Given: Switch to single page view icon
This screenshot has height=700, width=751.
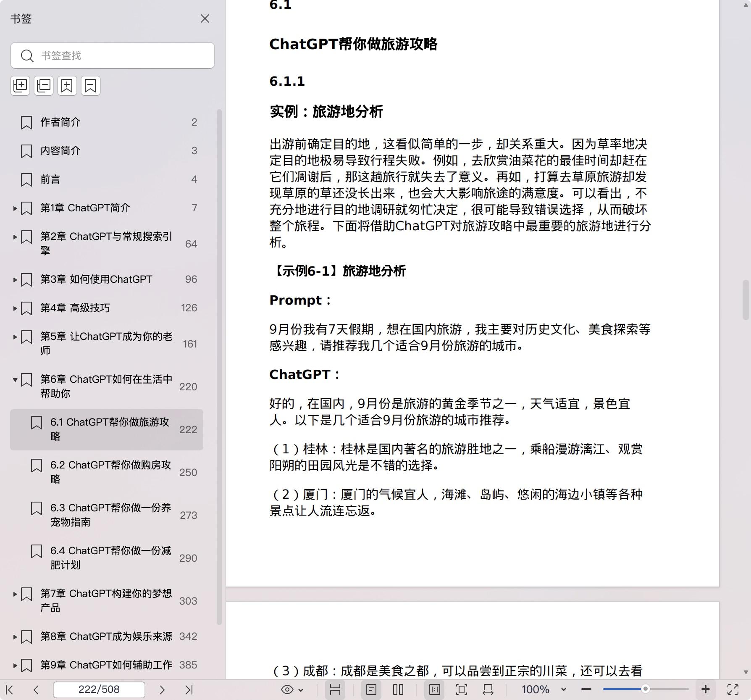Looking at the screenshot, I should (x=371, y=689).
